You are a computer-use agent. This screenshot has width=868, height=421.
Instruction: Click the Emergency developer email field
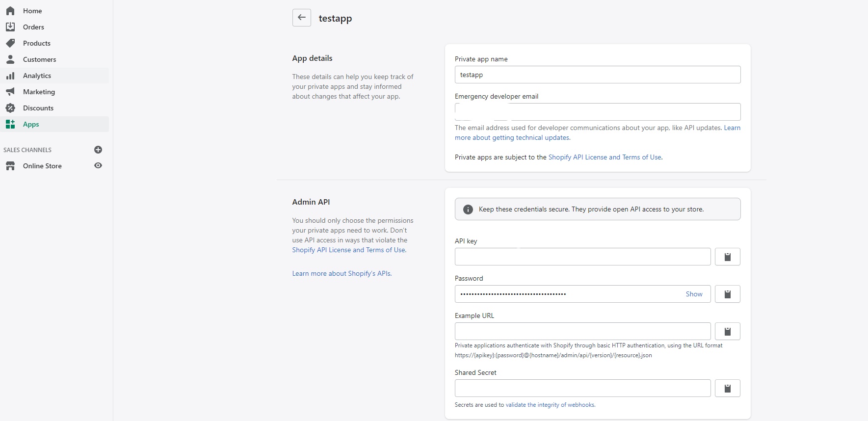pos(598,112)
